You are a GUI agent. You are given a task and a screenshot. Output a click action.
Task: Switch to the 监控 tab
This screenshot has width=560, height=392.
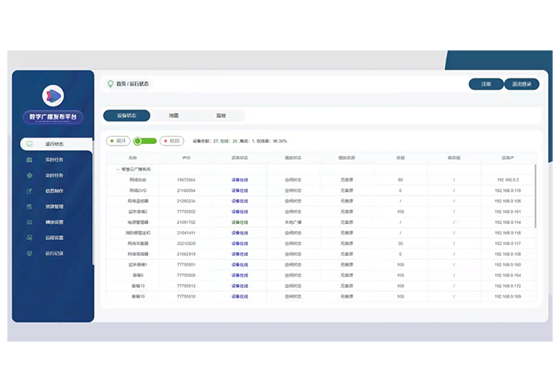coord(221,115)
